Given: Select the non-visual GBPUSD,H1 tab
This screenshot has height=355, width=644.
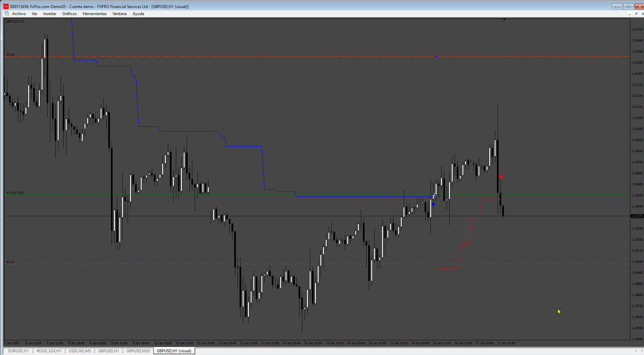Looking at the screenshot, I should (x=109, y=351).
